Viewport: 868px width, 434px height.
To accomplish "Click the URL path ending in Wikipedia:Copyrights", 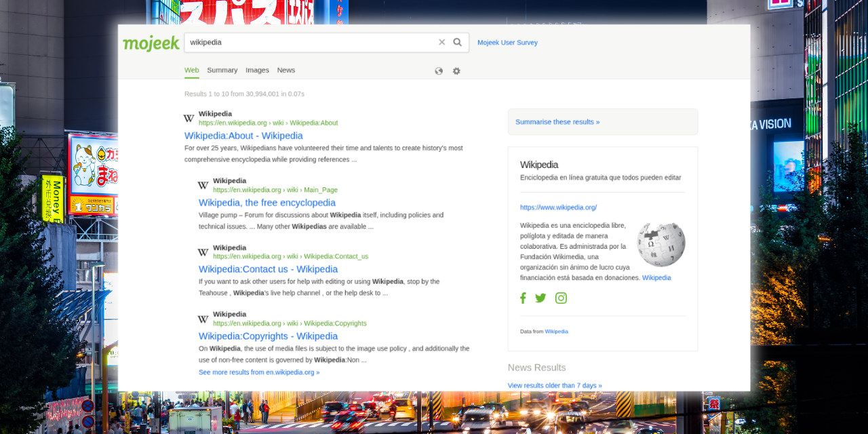I will pos(290,323).
